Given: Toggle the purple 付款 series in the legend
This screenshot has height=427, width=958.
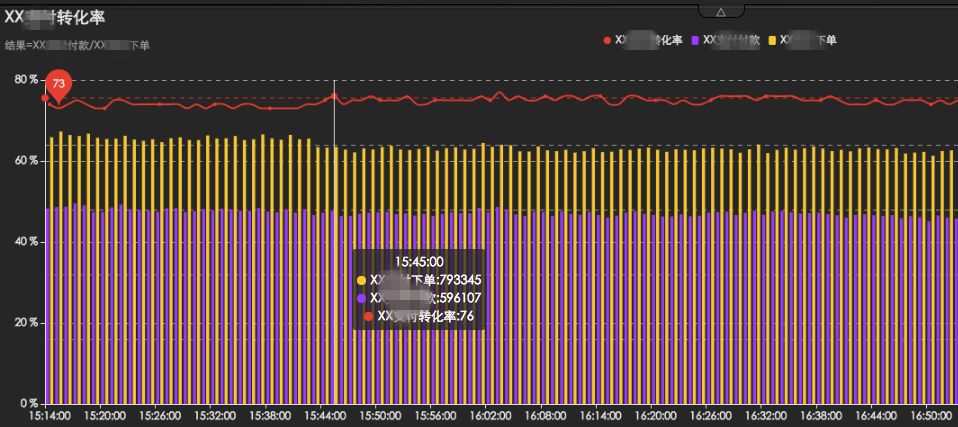Looking at the screenshot, I should pyautogui.click(x=726, y=40).
